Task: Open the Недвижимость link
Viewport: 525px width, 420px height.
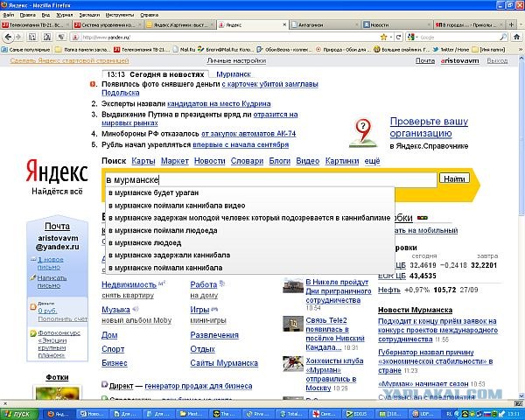Action: 129,284
